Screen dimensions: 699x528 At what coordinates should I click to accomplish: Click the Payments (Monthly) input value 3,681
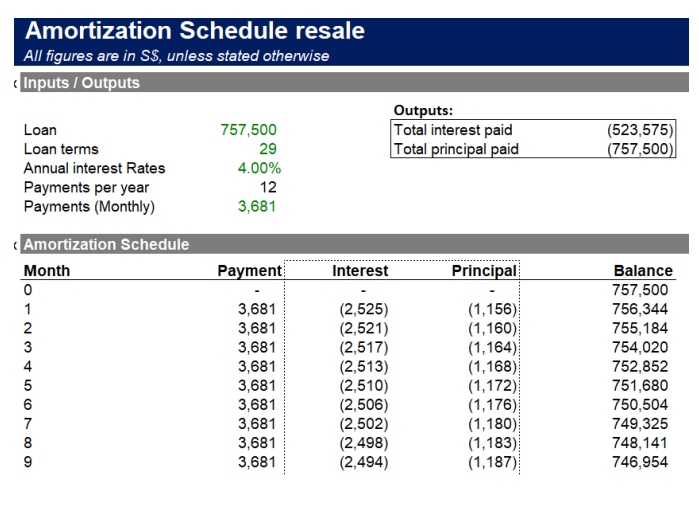coord(257,206)
